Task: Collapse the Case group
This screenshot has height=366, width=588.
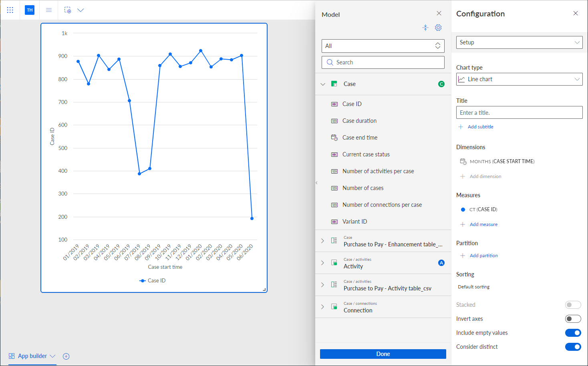Action: (x=323, y=84)
